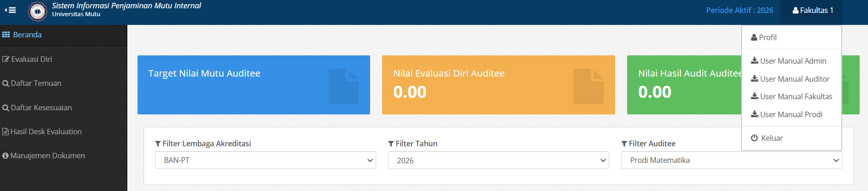Click the Manajemen Dokumen info icon

pos(6,156)
